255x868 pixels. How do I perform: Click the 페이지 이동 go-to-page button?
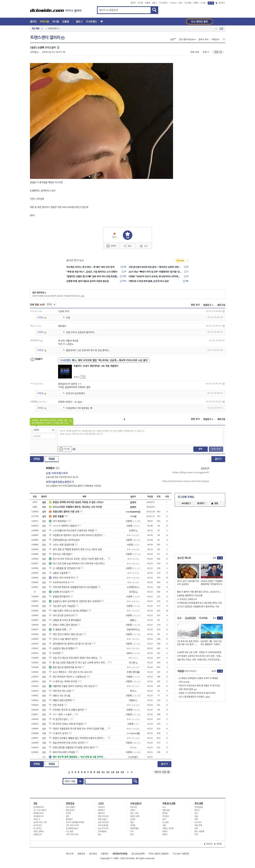coord(162,772)
